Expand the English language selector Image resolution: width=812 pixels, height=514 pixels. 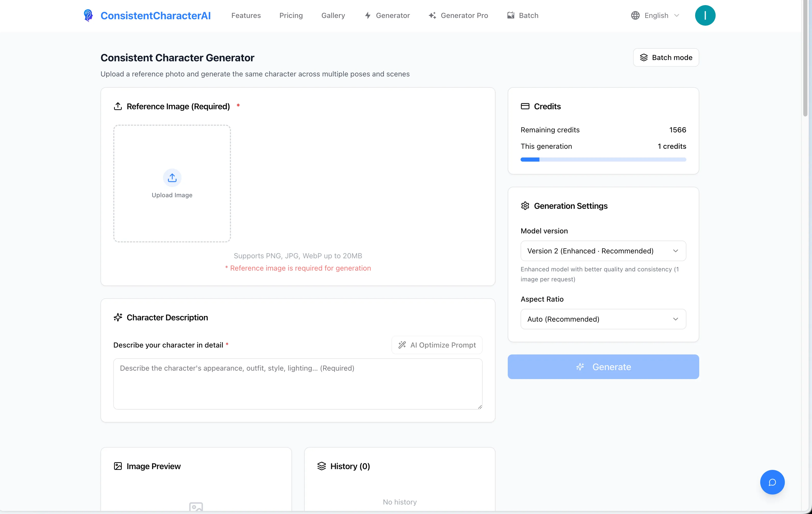[656, 16]
